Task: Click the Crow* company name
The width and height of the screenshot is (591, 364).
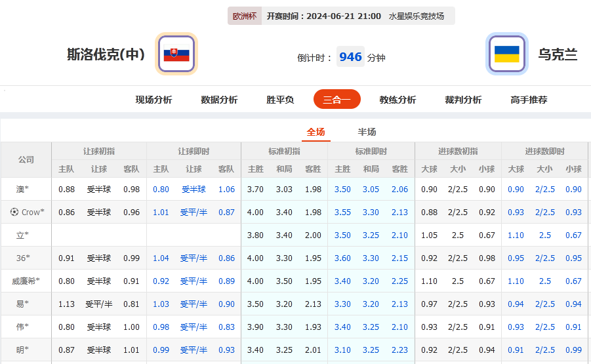Action: [x=33, y=212]
